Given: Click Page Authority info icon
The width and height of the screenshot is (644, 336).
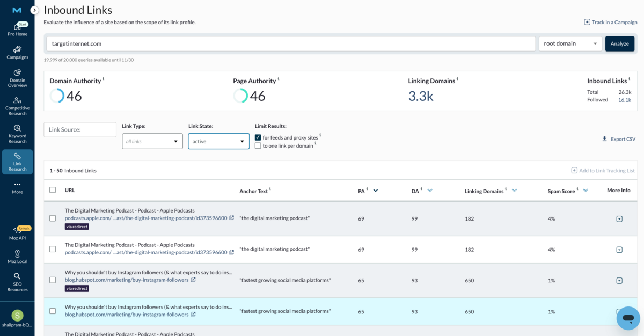Looking at the screenshot, I should [x=279, y=79].
